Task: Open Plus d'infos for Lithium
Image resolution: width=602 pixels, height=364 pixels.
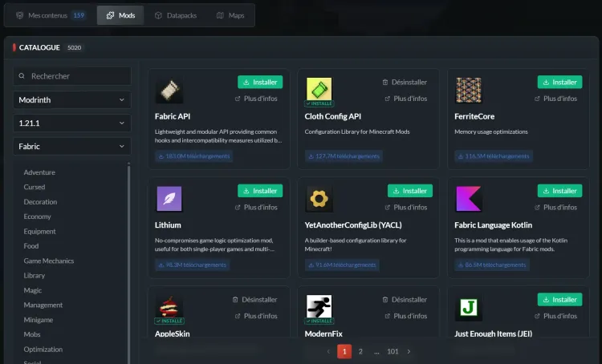Action: point(256,207)
